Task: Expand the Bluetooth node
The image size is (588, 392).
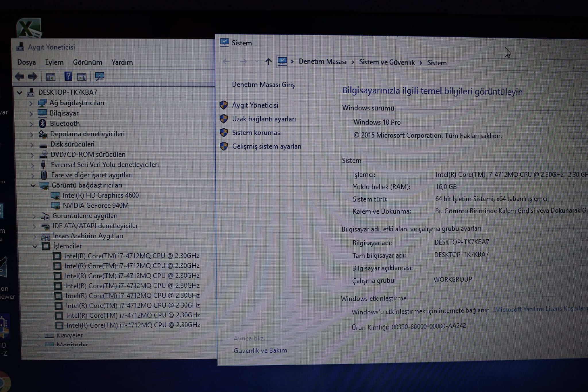Action: pos(31,124)
